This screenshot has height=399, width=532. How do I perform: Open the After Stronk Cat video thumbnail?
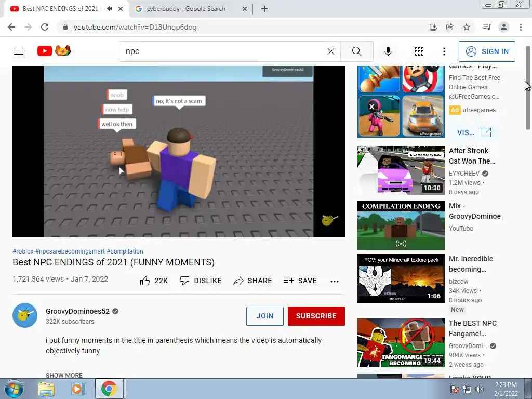401,170
